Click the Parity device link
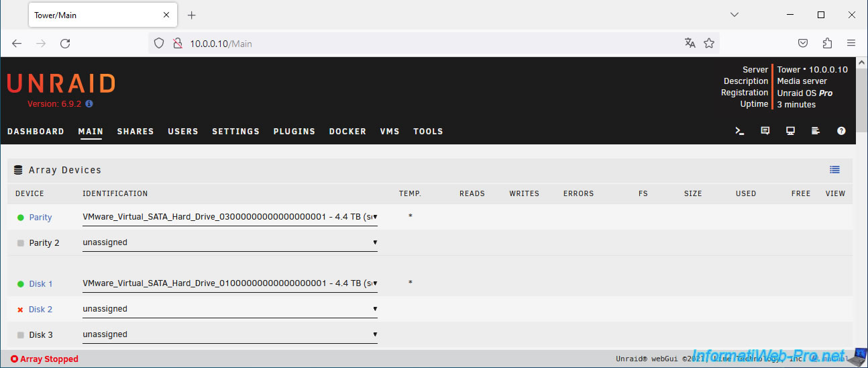Image resolution: width=868 pixels, height=368 pixels. click(40, 218)
